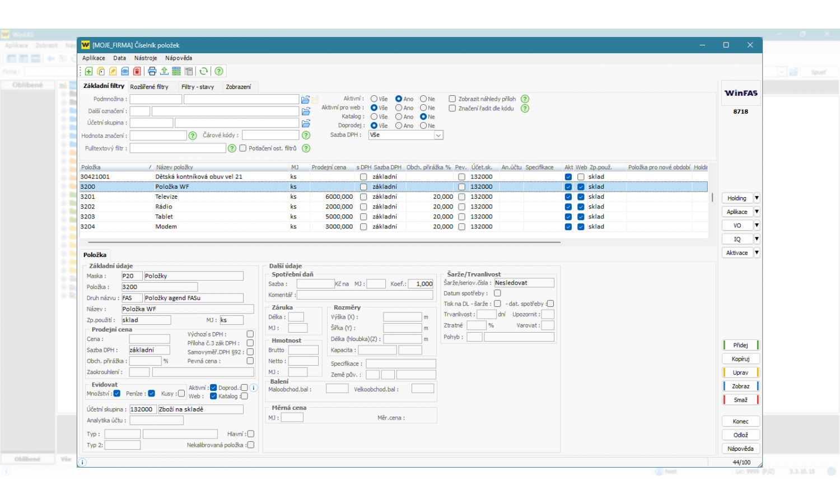
Task: Expand the arrow next to Aktivace button
Action: point(757,253)
